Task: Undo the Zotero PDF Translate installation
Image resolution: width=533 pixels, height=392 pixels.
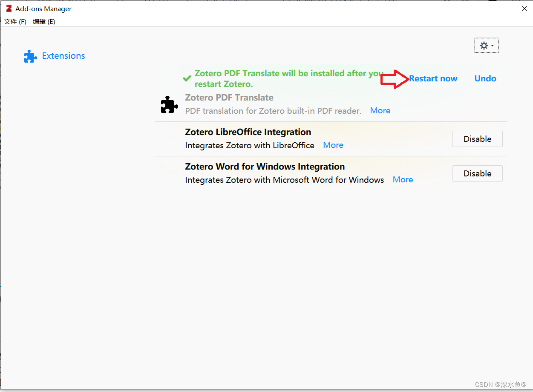Action: pyautogui.click(x=485, y=78)
